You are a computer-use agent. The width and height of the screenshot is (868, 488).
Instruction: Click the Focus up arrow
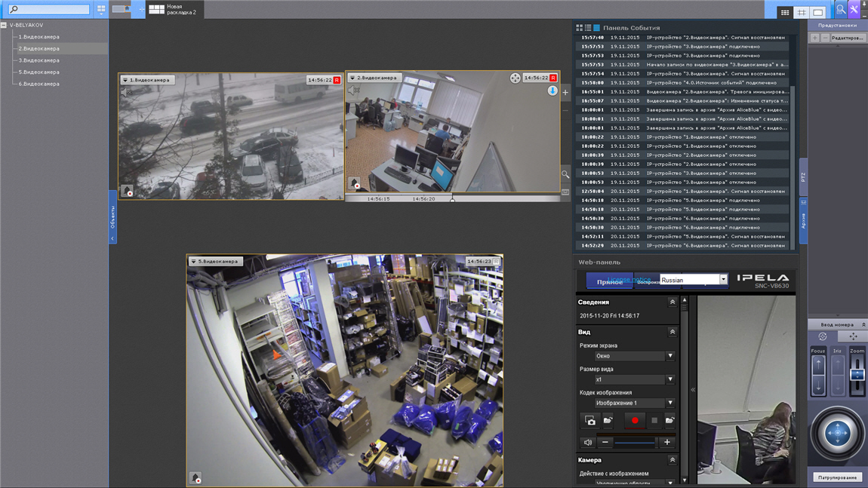(818, 365)
